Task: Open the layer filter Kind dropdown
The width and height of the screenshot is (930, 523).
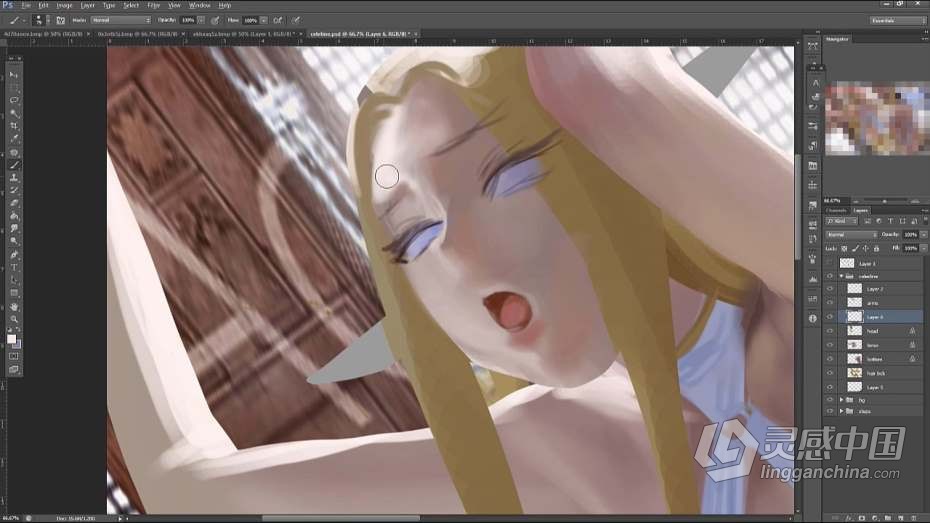Action: (x=842, y=221)
